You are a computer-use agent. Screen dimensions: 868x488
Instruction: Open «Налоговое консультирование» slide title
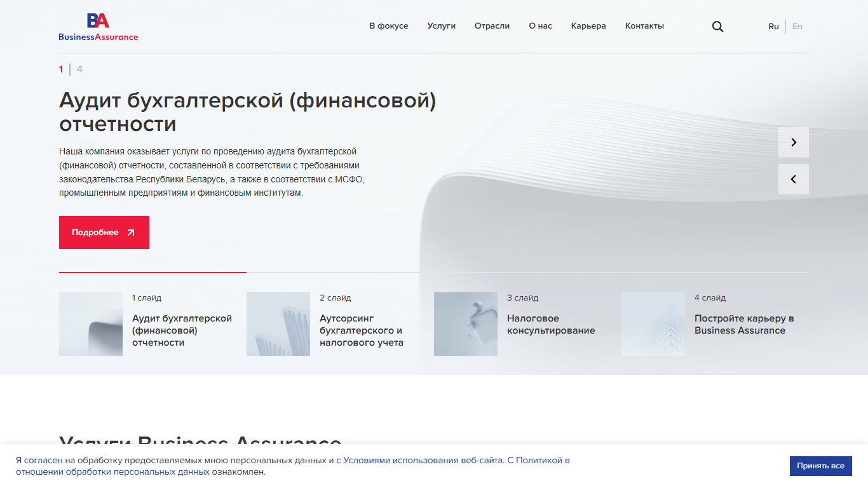tap(551, 324)
